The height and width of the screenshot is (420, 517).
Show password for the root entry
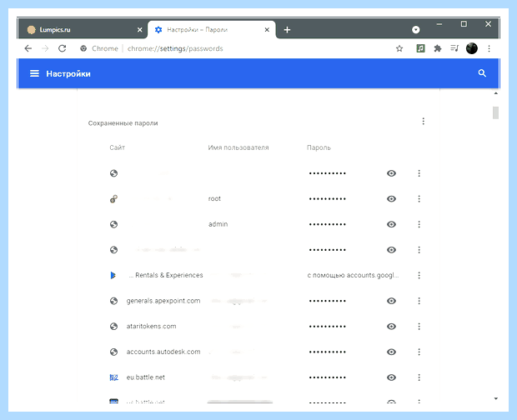point(391,198)
